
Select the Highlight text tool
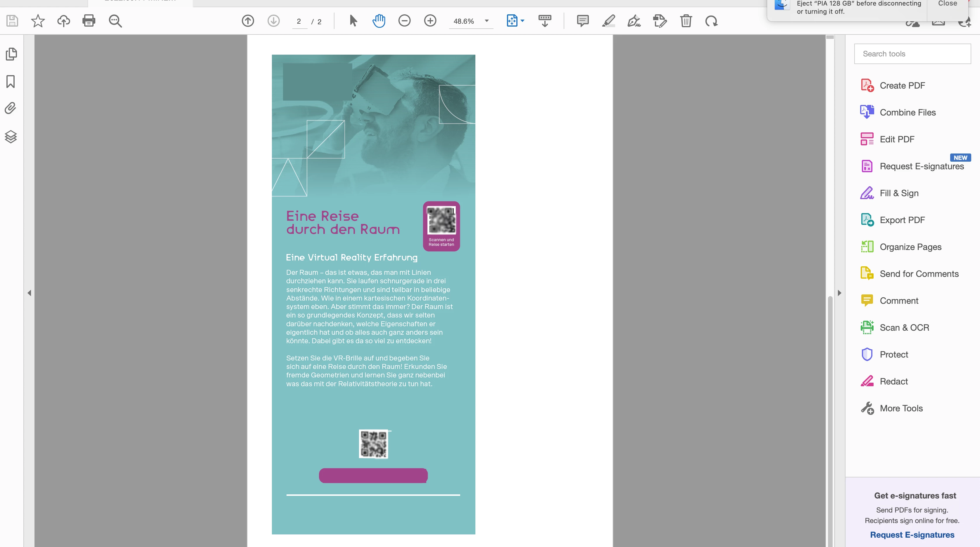point(608,20)
